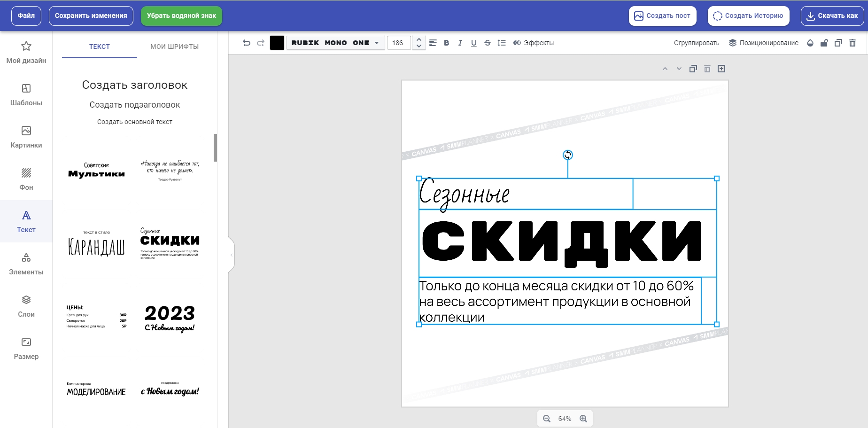This screenshot has width=868, height=428.
Task: Open the text color swatch
Action: [277, 43]
